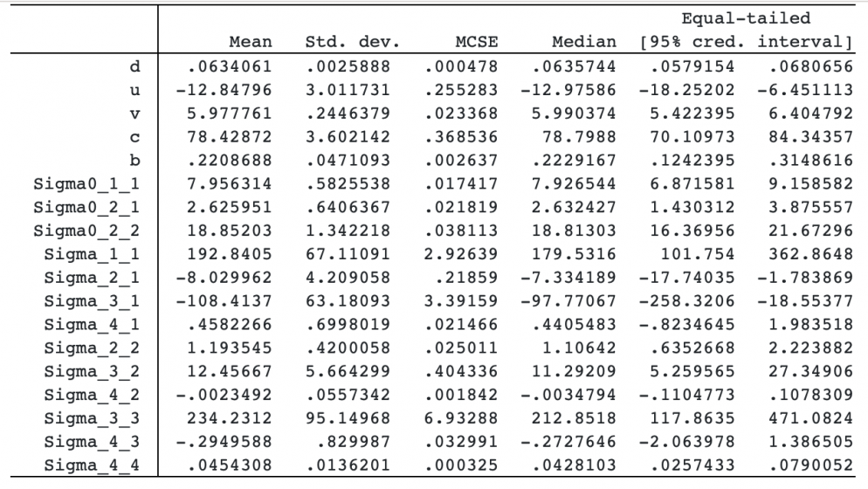Select the Sigma0_1_1 row label
This screenshot has height=489, width=868.
[86, 184]
